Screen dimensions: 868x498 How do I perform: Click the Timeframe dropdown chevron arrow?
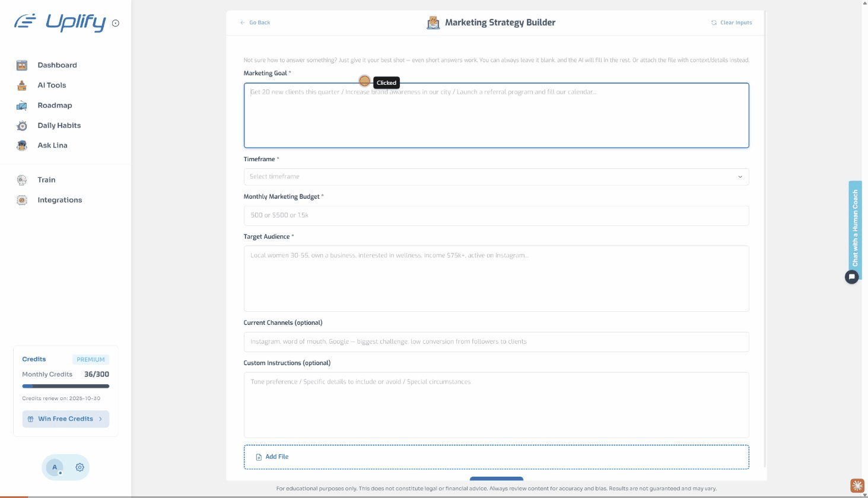740,177
